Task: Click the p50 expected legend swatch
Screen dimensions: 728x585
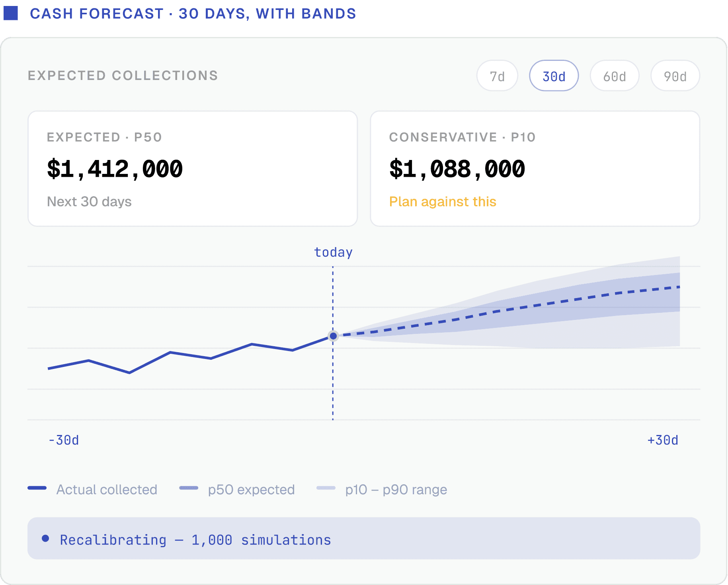Action: (189, 488)
